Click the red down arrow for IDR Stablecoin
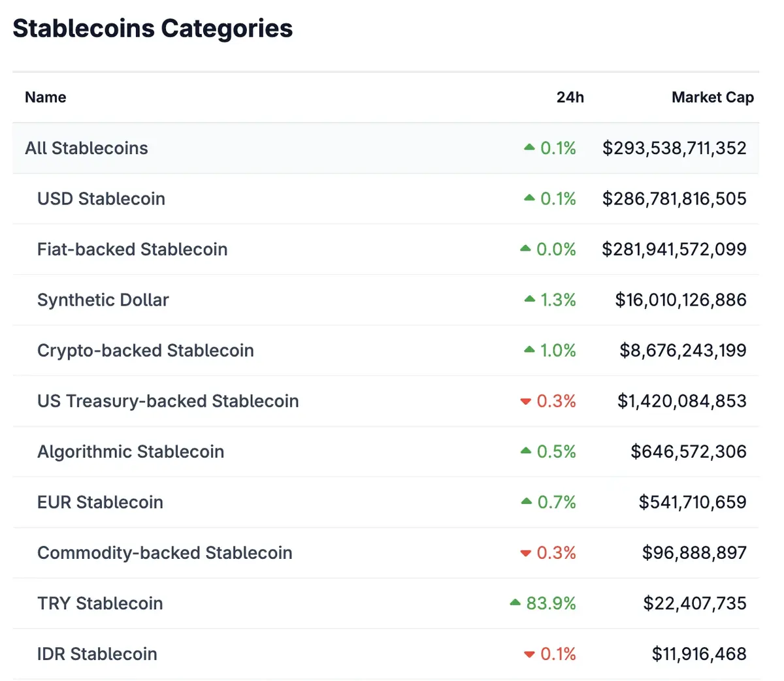This screenshot has height=681, width=784. click(x=529, y=654)
